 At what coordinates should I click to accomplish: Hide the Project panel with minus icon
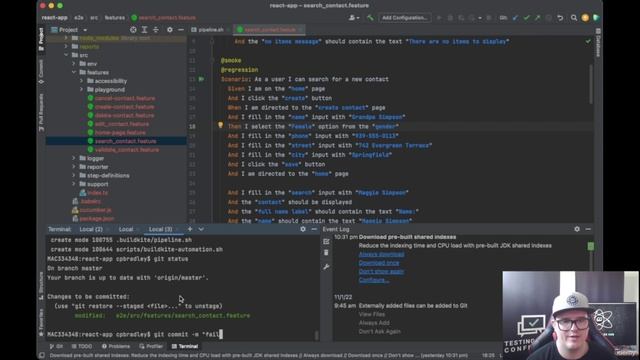181,30
